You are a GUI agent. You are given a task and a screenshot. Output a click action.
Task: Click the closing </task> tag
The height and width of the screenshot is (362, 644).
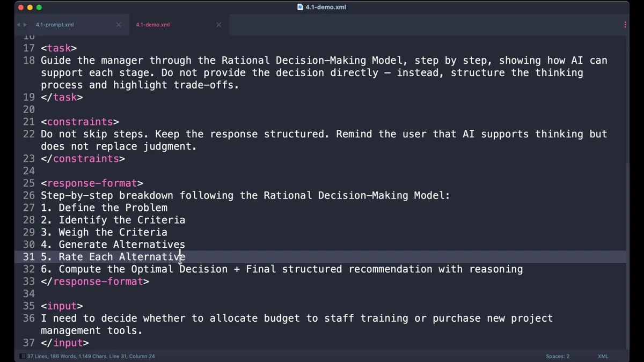62,98
